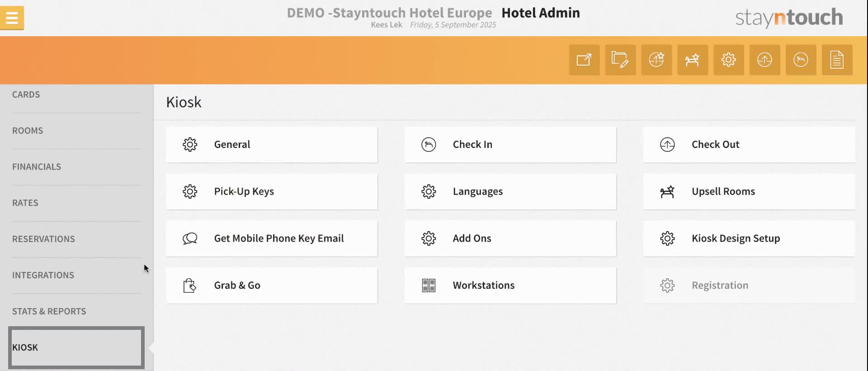Viewport: 868px width, 371px height.
Task: Click the check-out arrow shortcut in toolbar
Action: [765, 60]
